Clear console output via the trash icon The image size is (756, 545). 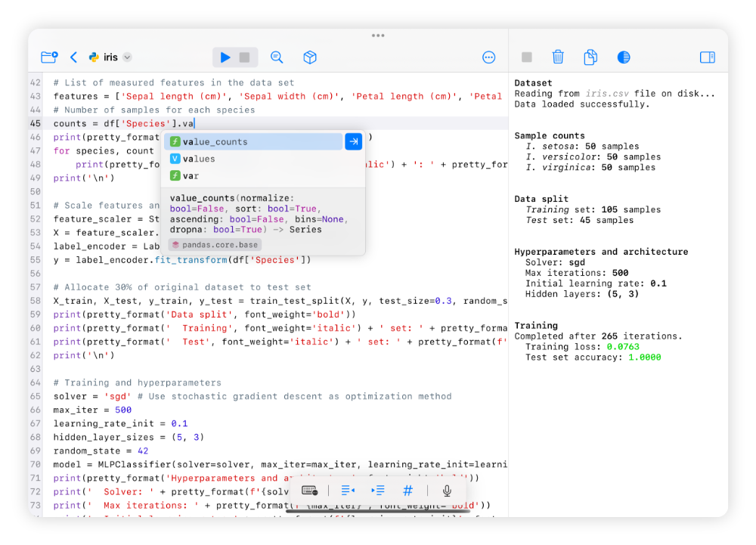point(558,57)
